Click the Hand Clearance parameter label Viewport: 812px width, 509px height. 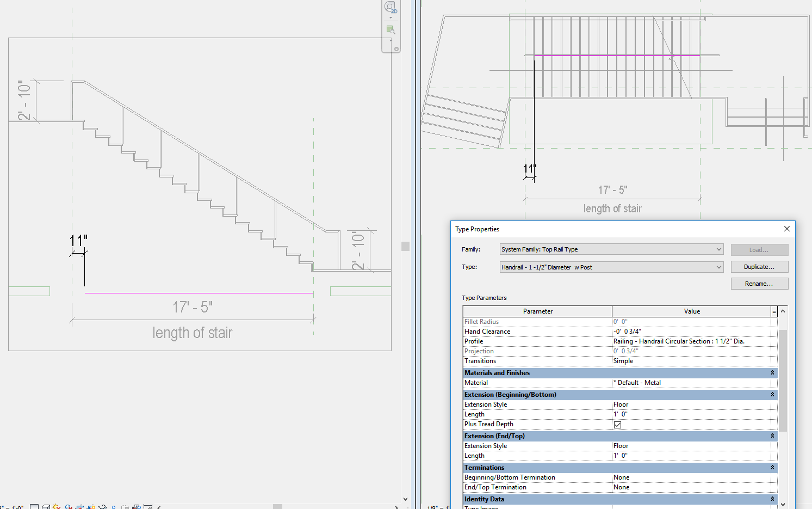click(x=487, y=332)
